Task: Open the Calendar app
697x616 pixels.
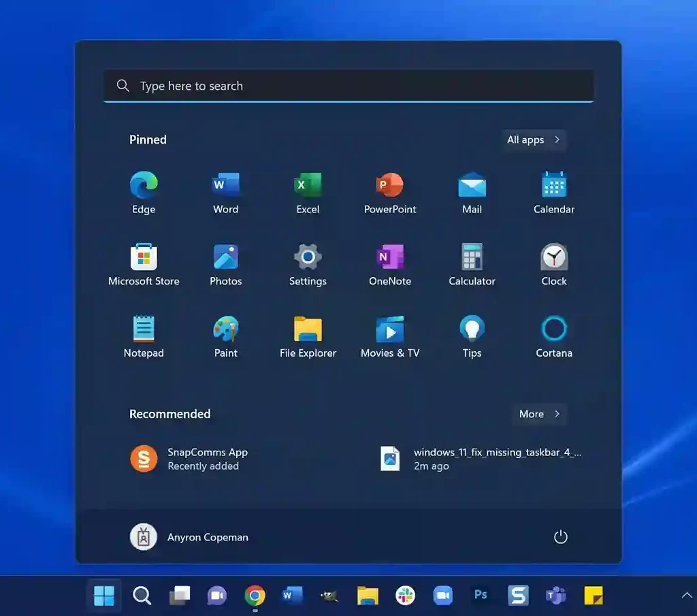Action: click(x=554, y=193)
